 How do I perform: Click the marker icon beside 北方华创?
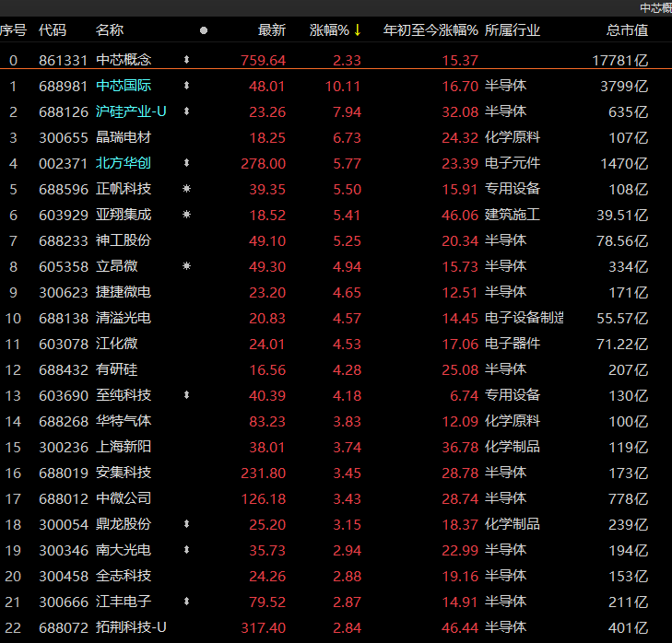(186, 163)
